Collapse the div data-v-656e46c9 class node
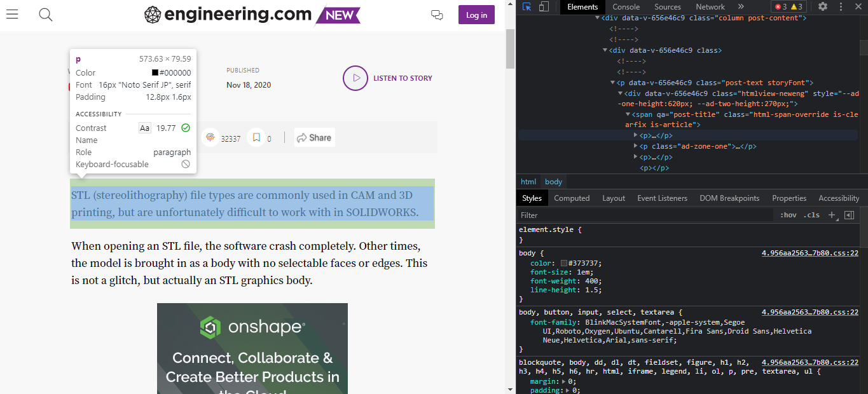 [605, 50]
